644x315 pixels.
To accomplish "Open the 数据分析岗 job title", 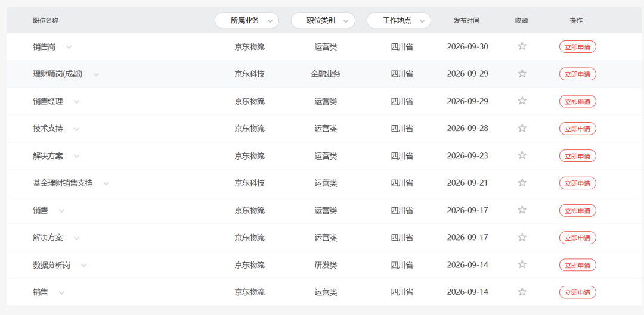I will point(51,265).
